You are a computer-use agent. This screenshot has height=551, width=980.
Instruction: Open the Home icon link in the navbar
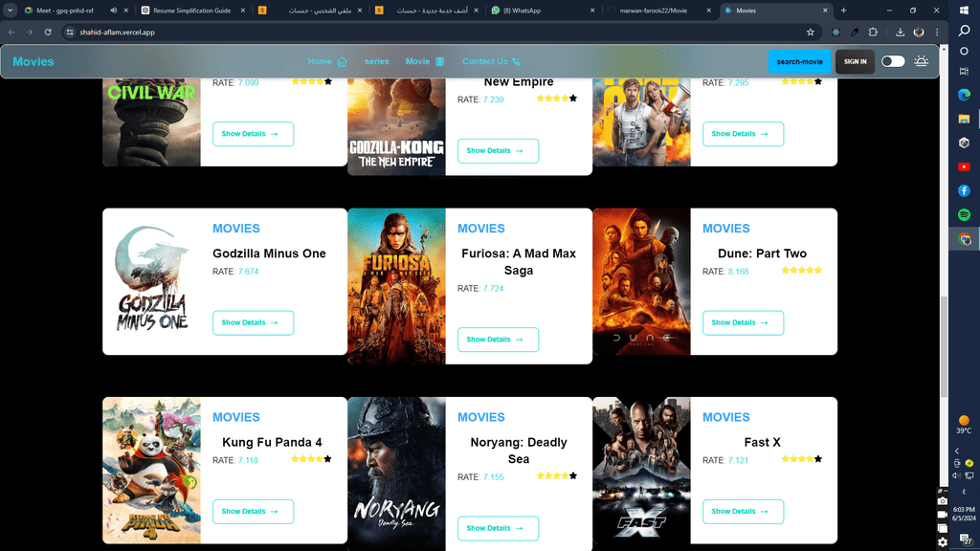click(x=342, y=62)
